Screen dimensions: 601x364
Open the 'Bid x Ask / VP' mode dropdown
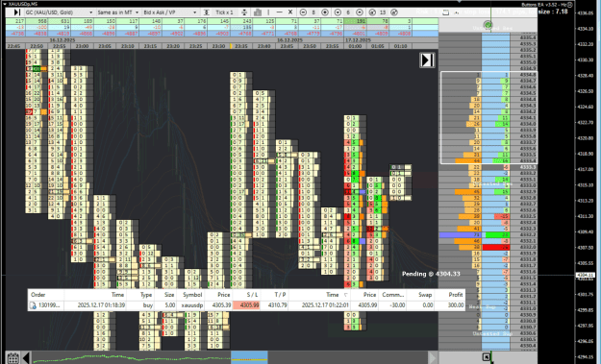point(170,12)
